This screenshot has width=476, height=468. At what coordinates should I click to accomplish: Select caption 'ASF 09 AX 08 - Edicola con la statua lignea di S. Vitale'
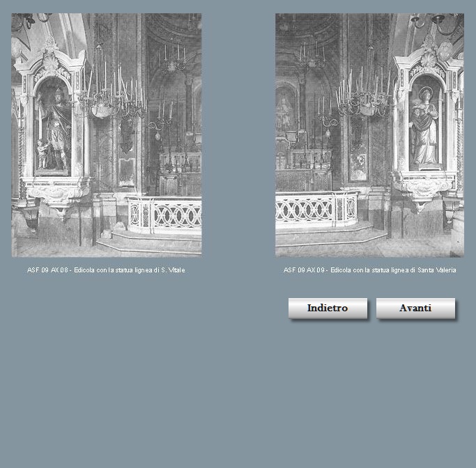[x=106, y=270]
